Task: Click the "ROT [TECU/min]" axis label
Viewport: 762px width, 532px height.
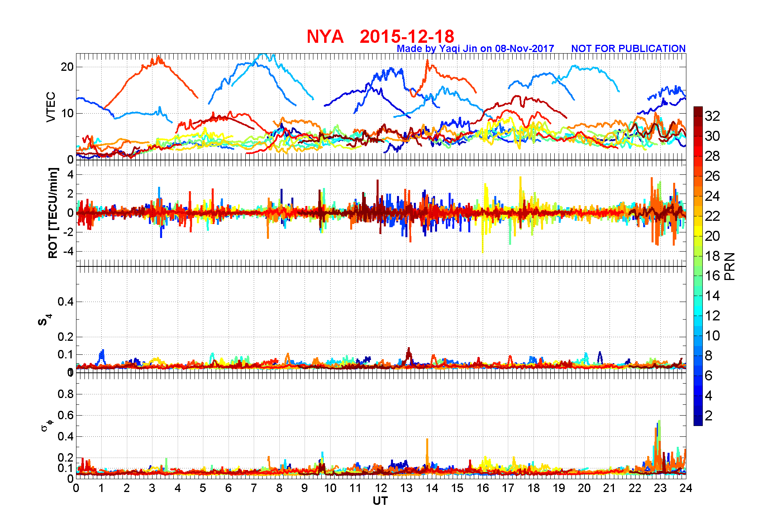Action: 53,213
